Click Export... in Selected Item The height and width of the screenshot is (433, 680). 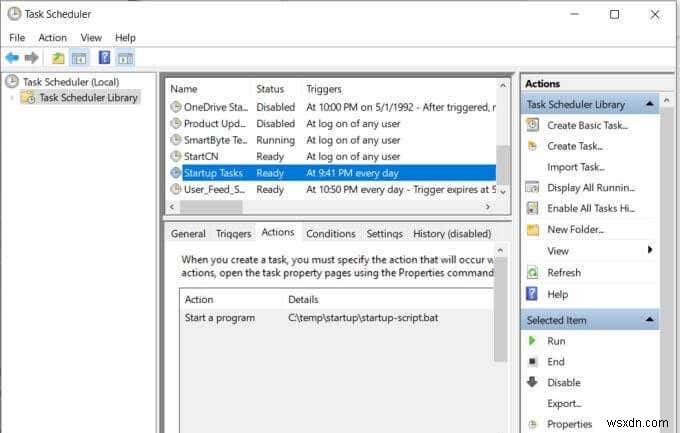click(564, 403)
